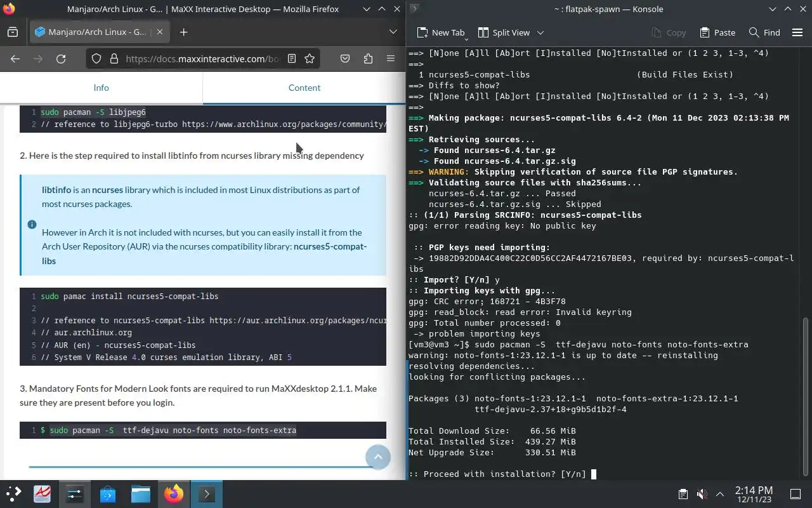The height and width of the screenshot is (508, 812).
Task: Click the info circle icon in the note
Action: pyautogui.click(x=32, y=224)
